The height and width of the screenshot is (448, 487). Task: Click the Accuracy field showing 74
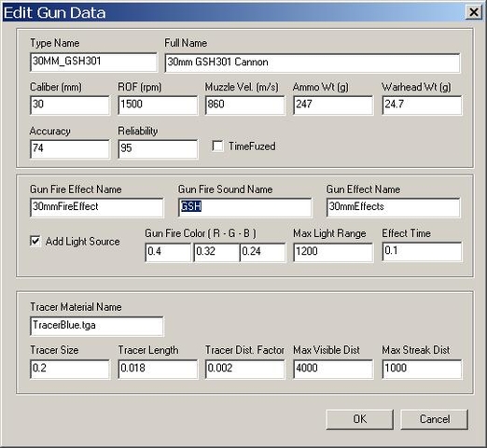pyautogui.click(x=70, y=149)
